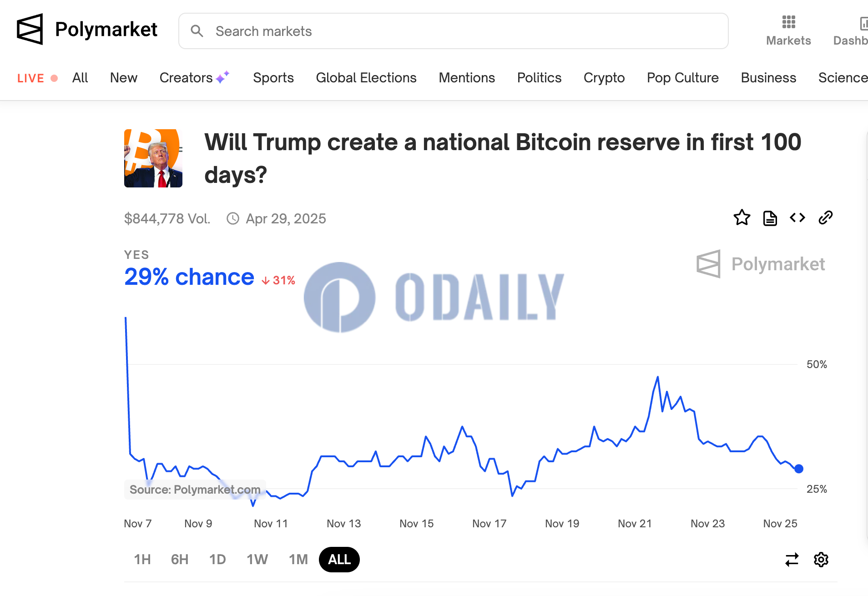868x596 pixels.
Task: Click the current price dot on chart
Action: click(x=799, y=469)
